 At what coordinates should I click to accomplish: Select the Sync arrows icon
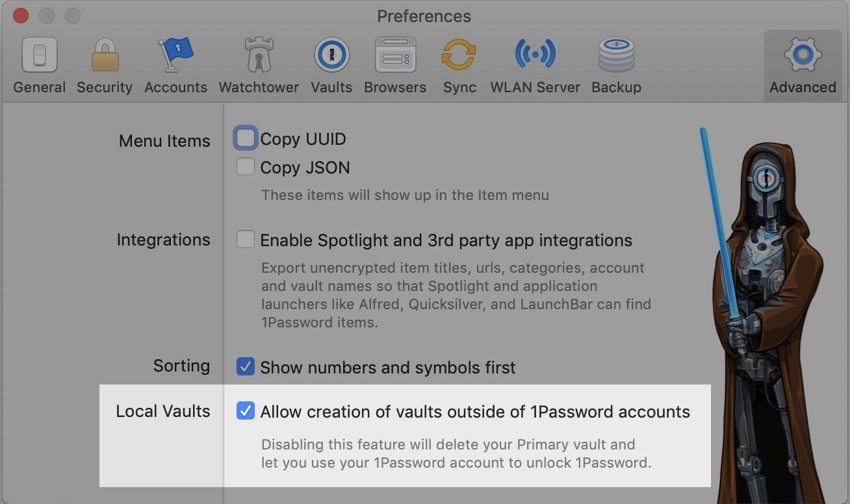click(459, 55)
